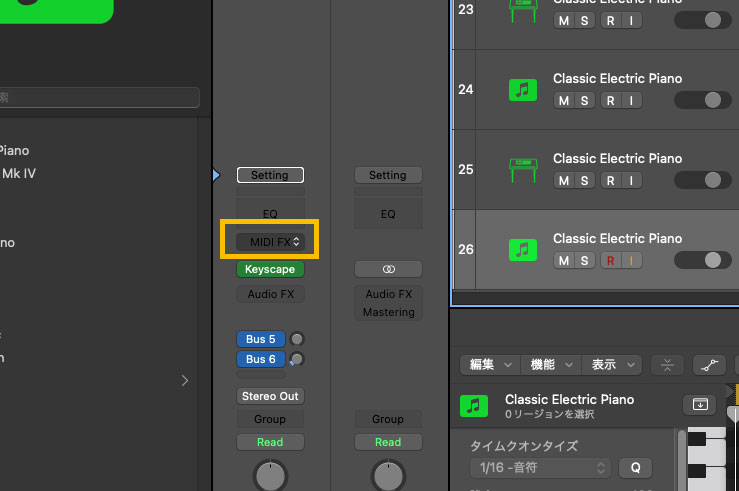This screenshot has width=739, height=491.
Task: Click the タイムクオンタイズ label
Action: (524, 446)
